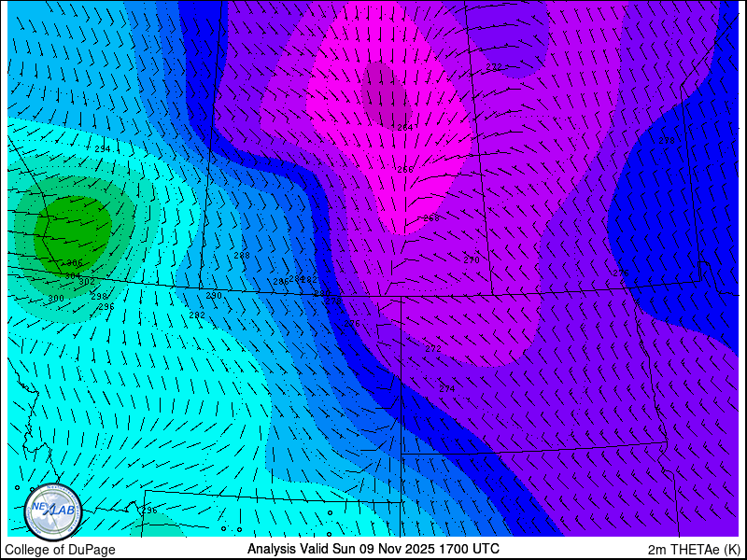Click the 300 contour label
Screen dimensions: 747x560
56,299
